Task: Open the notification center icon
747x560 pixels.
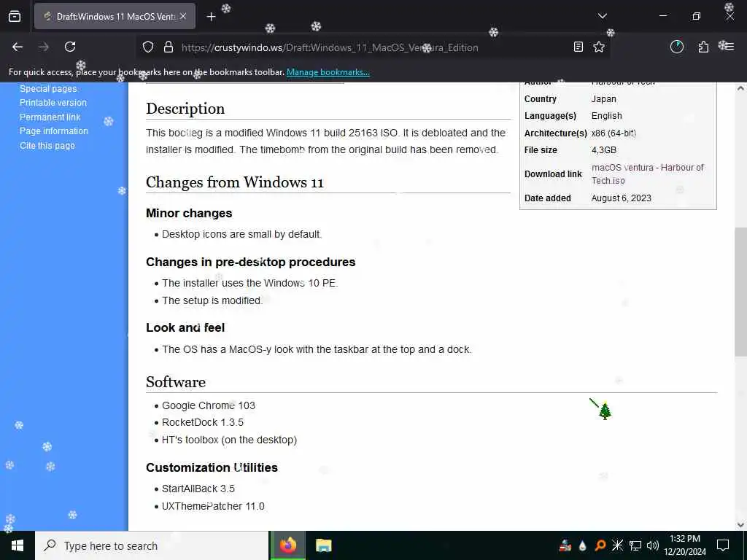Action: tap(723, 545)
